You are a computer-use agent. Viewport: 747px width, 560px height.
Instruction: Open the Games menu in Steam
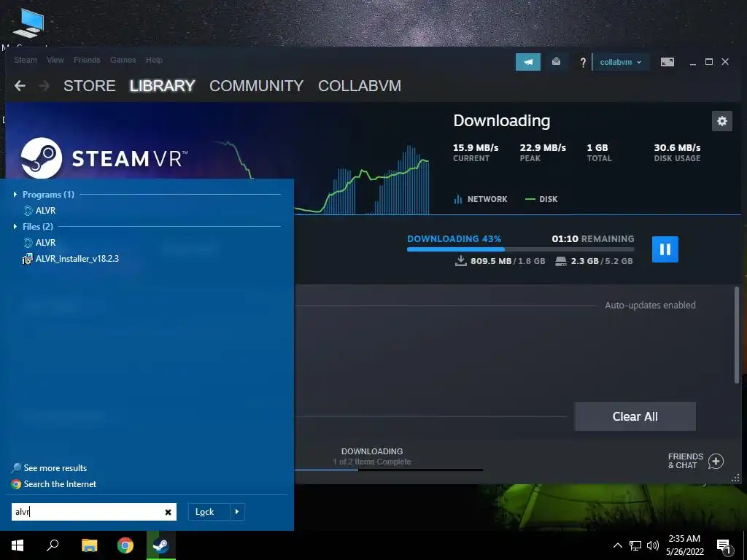point(123,60)
